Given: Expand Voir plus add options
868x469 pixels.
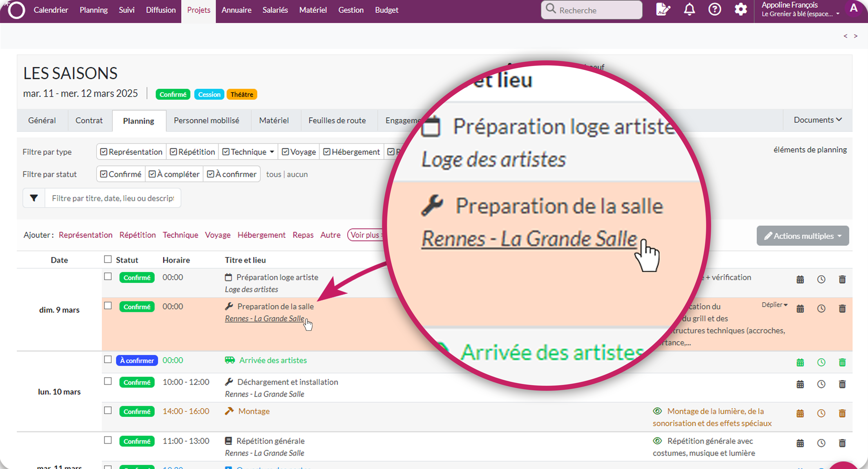Looking at the screenshot, I should click(366, 235).
